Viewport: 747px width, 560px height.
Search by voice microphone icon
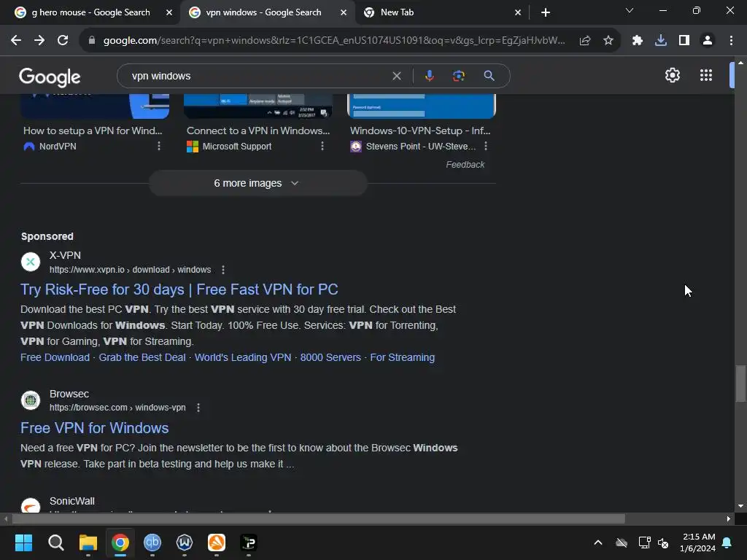click(429, 76)
